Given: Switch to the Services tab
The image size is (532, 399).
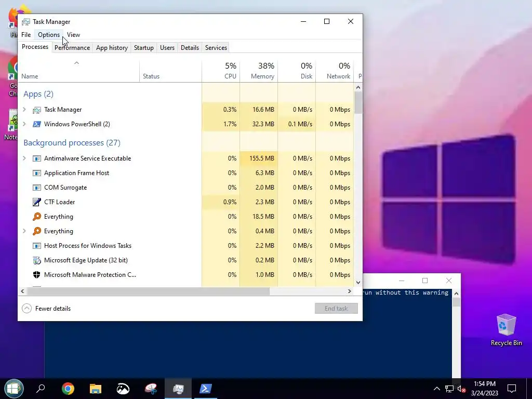Looking at the screenshot, I should tap(216, 48).
